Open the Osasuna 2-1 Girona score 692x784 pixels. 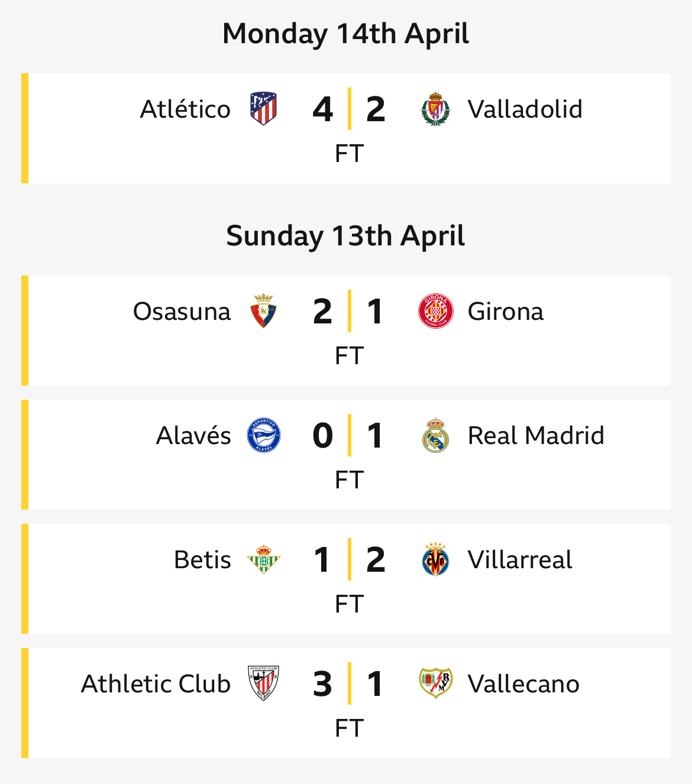pos(349,311)
